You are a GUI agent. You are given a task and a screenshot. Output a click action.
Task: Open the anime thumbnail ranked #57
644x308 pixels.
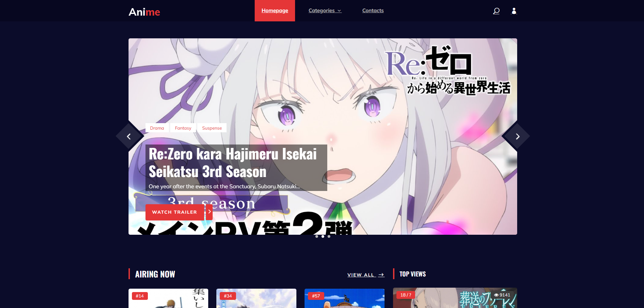(x=344, y=299)
